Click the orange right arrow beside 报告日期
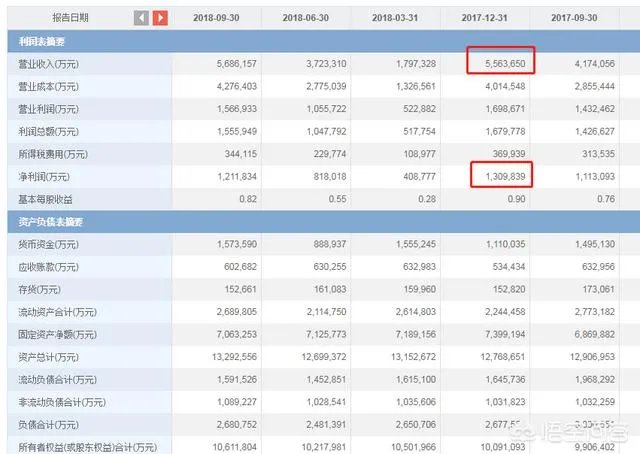The height and width of the screenshot is (454, 640). coord(160,18)
